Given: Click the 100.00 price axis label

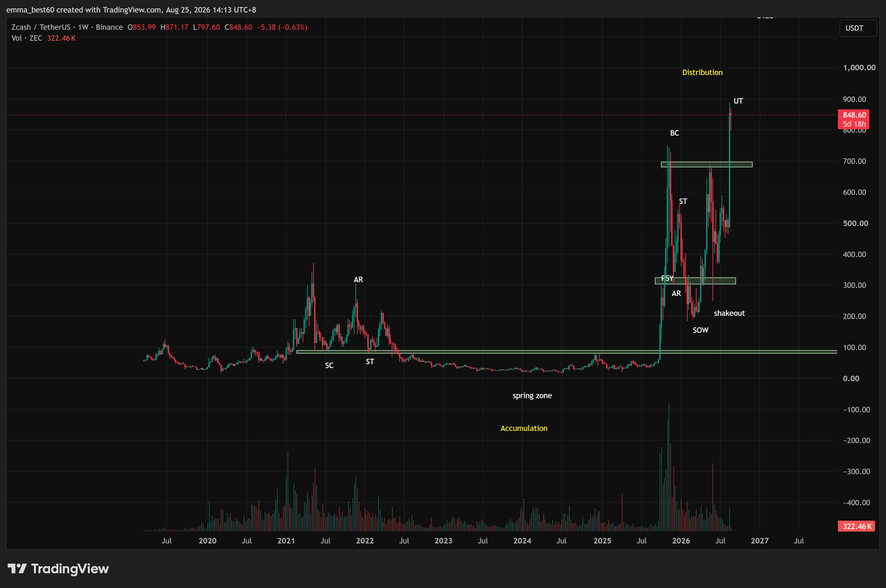Looking at the screenshot, I should click(x=855, y=348).
